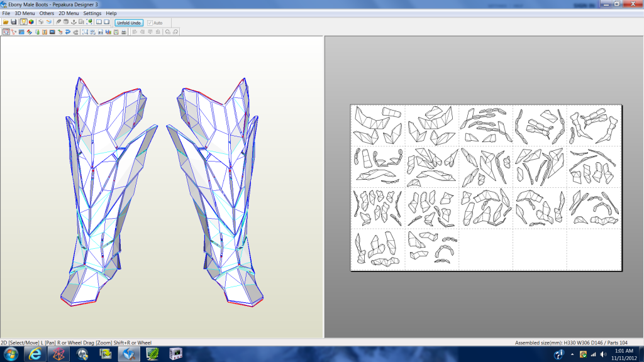The image size is (644, 362).
Task: Click the Unfold Undo button
Action: [129, 23]
